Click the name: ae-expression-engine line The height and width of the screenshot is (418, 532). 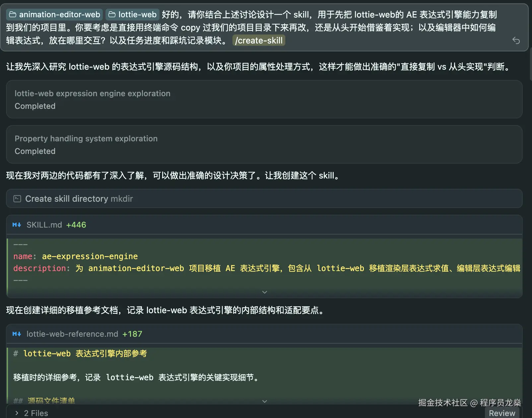click(75, 256)
